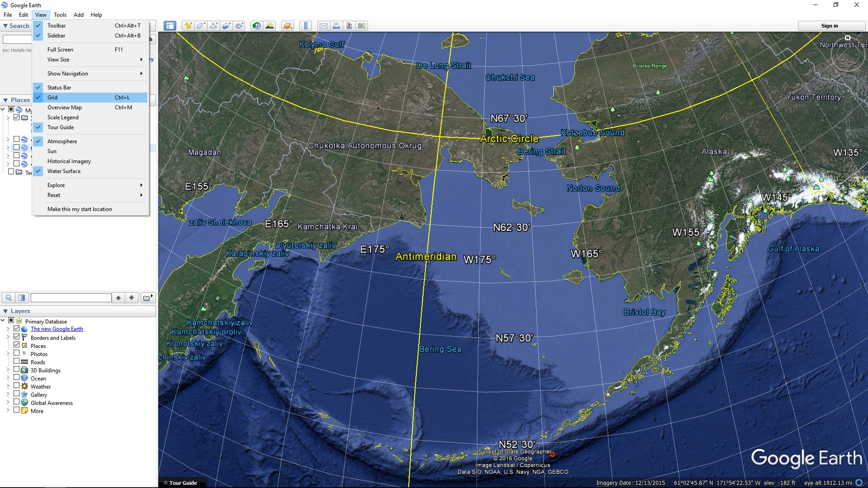Image resolution: width=868 pixels, height=488 pixels.
Task: Expand the Global Awareness tree node
Action: [x=8, y=403]
